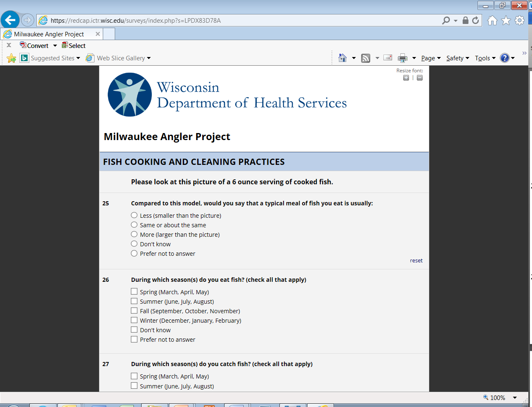Open the new tab button beside the tab

point(109,34)
